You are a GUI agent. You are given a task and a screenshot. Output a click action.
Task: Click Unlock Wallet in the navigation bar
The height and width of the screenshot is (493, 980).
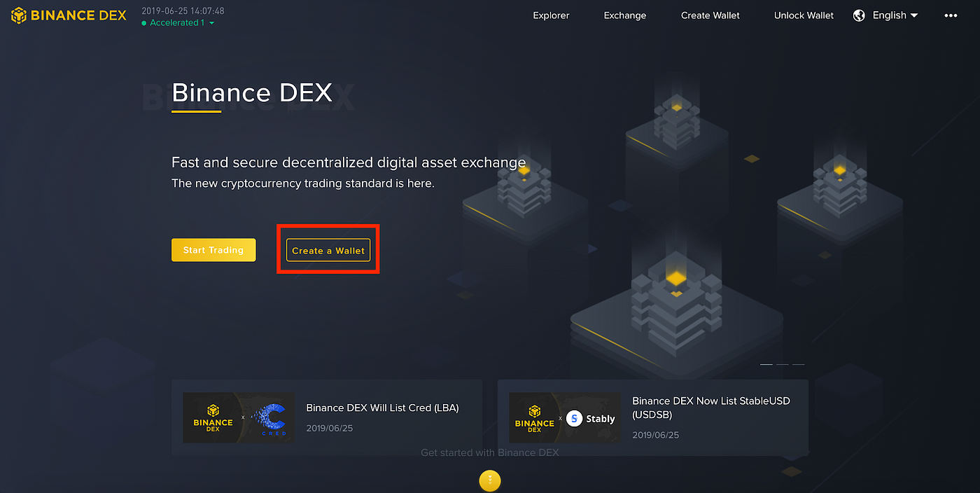point(804,15)
